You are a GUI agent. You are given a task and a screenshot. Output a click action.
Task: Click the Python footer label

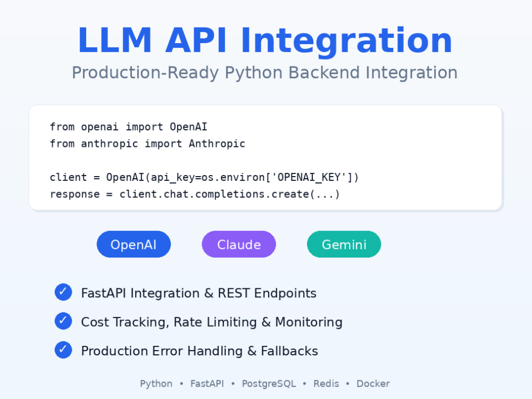point(156,384)
